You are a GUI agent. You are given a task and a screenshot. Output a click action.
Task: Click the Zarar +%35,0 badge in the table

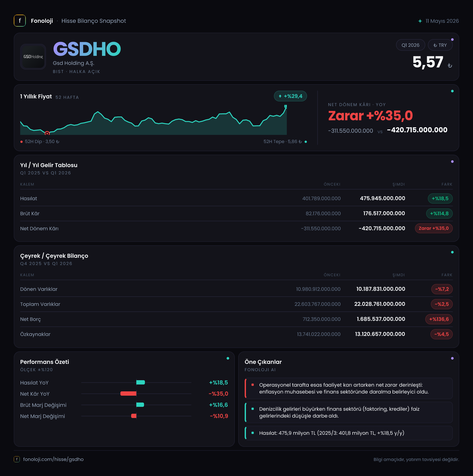(433, 228)
